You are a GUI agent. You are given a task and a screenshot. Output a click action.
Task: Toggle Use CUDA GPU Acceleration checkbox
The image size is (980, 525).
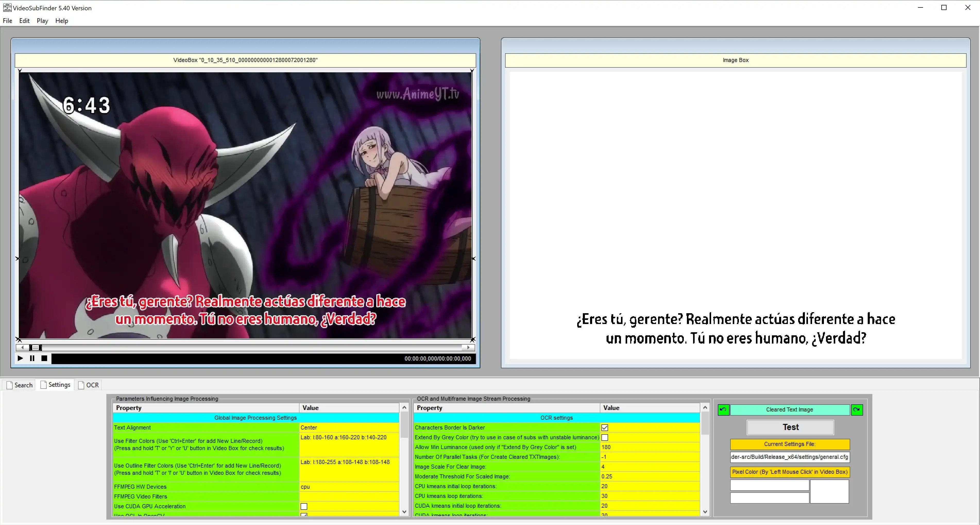[303, 506]
